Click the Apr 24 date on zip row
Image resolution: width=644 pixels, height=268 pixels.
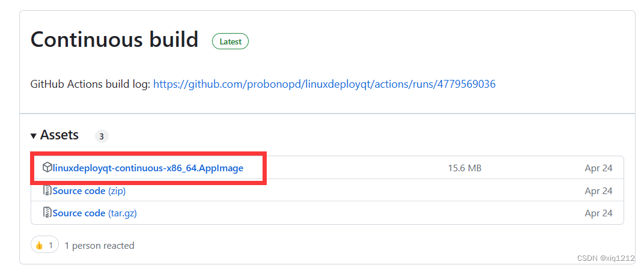point(598,190)
